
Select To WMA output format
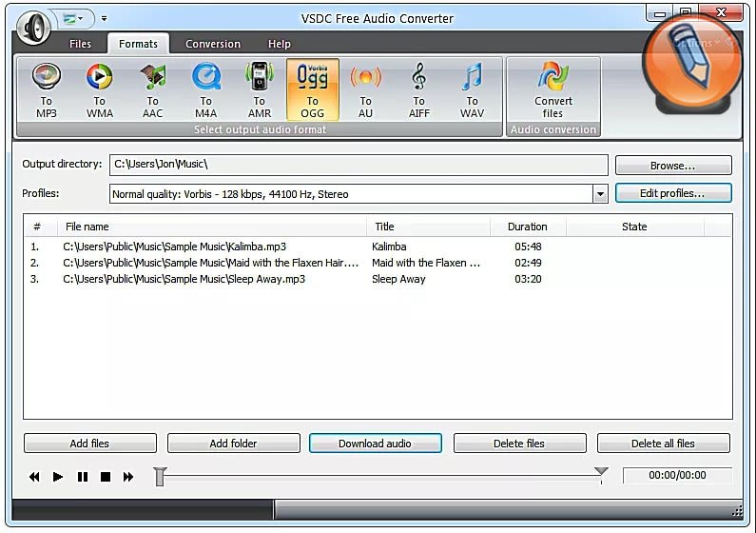click(x=99, y=90)
